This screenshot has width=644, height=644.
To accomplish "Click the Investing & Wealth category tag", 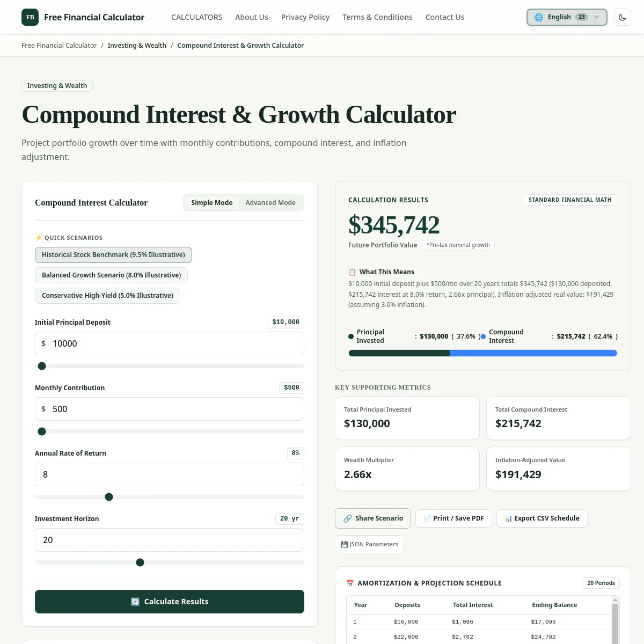I will point(57,86).
